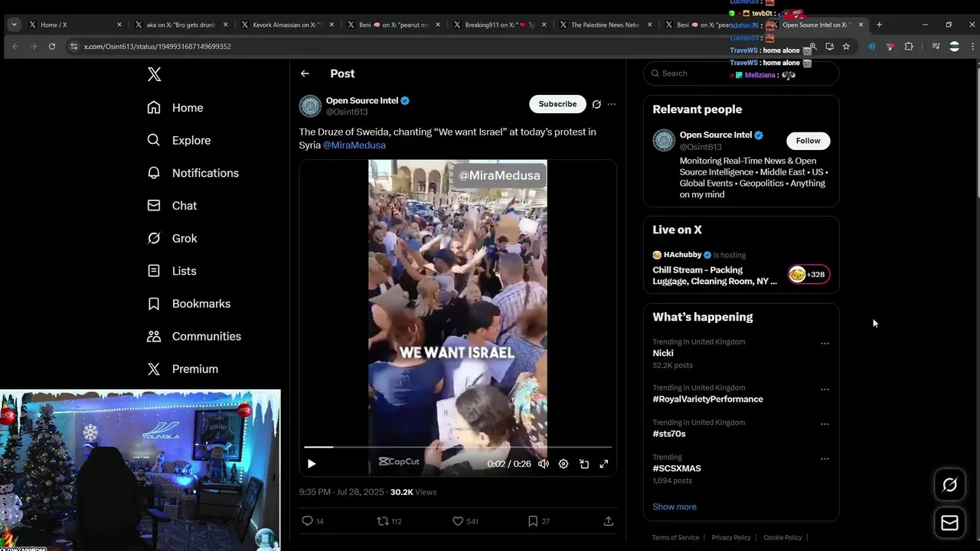Open Grok from the sidebar
This screenshot has width=980, height=551.
coord(172,239)
